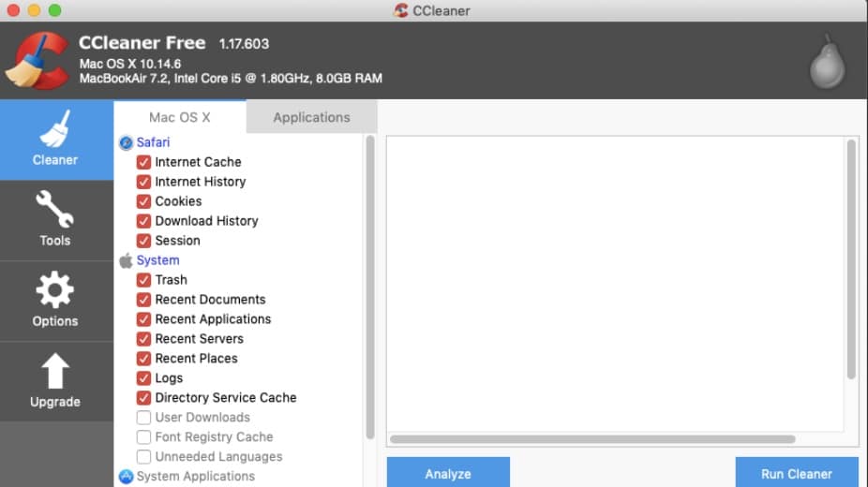Screen dimensions: 868x487
Task: Click the pear icon in header
Action: [x=827, y=62]
